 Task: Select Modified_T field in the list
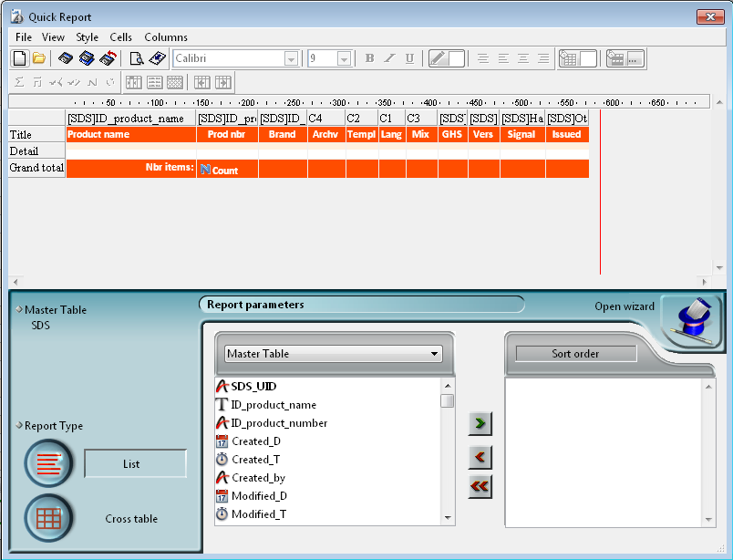point(327,514)
